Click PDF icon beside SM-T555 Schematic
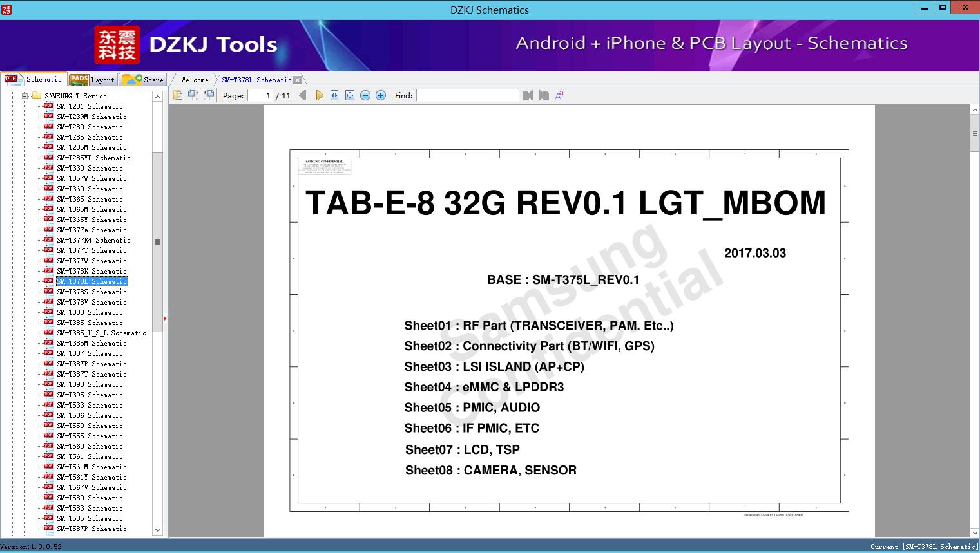Viewport: 980px width, 553px height. tap(48, 435)
